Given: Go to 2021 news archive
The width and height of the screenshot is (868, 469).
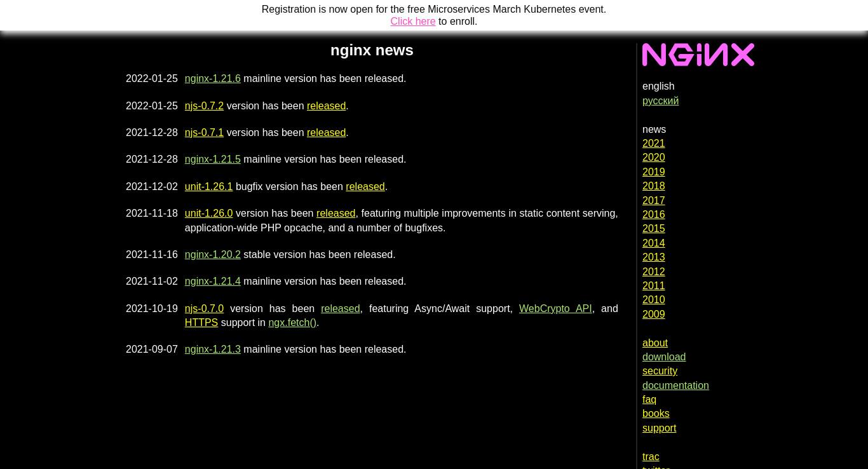Looking at the screenshot, I should click(654, 143).
